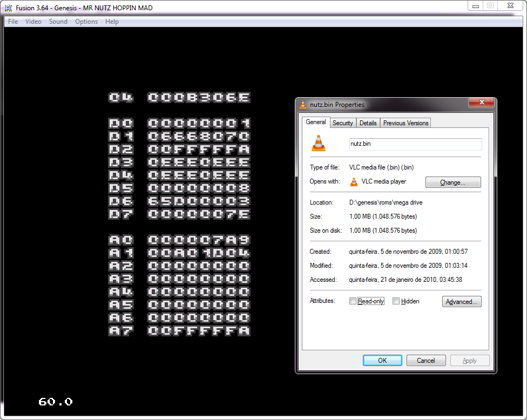The image size is (527, 420).
Task: Click the disabled Apply button
Action: (470, 360)
